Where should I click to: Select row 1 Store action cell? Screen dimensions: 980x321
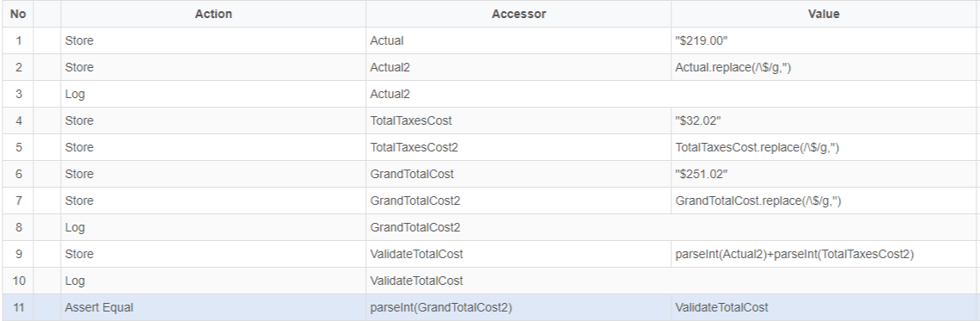(213, 40)
